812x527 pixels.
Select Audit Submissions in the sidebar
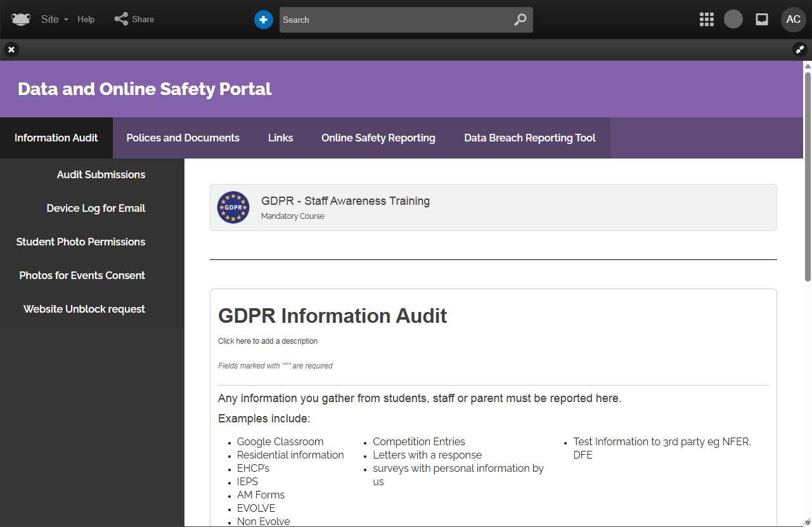click(101, 174)
